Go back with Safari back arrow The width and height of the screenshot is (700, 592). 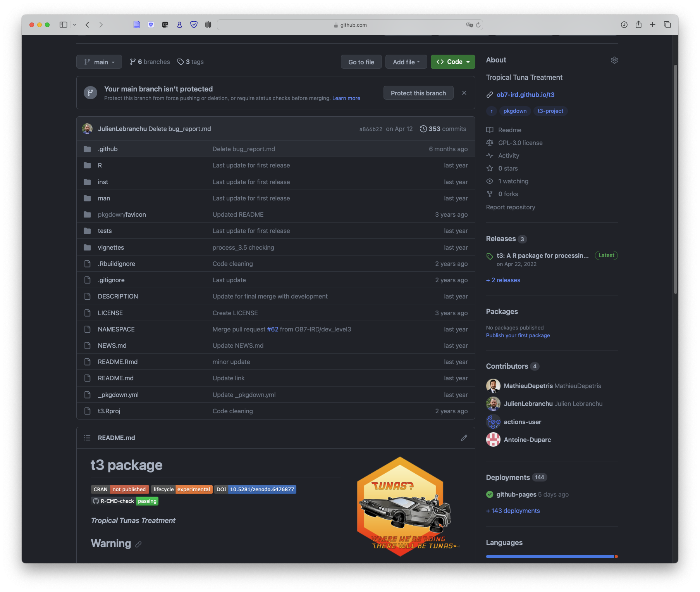click(88, 25)
